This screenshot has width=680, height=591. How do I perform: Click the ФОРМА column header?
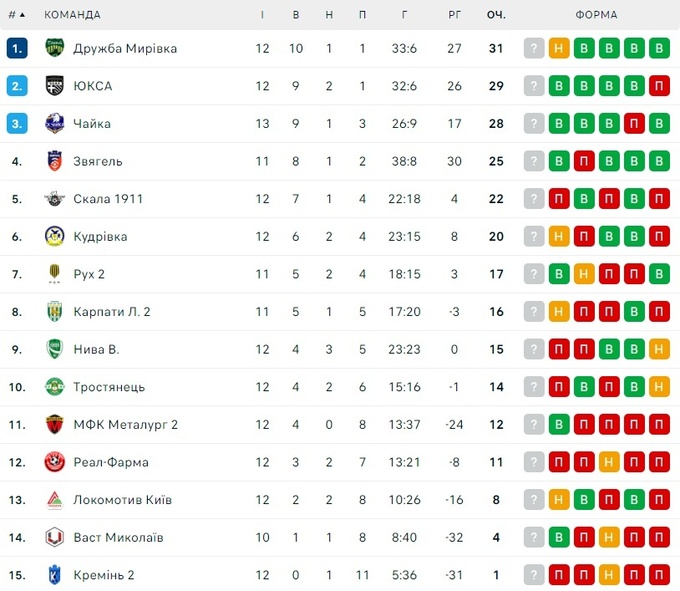pos(596,15)
